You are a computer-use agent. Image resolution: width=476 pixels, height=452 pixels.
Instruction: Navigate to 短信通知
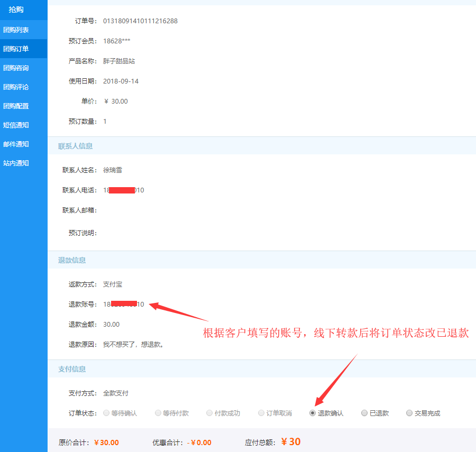click(x=16, y=125)
